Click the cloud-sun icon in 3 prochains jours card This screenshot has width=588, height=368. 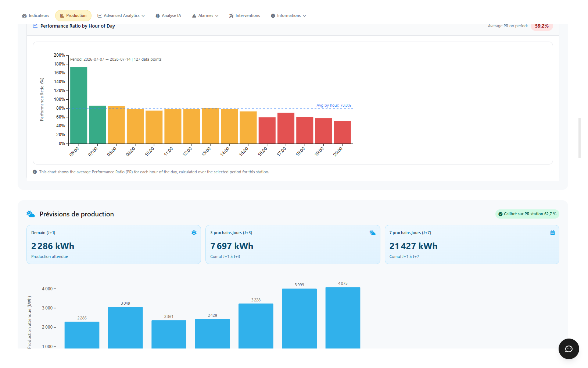(x=373, y=233)
